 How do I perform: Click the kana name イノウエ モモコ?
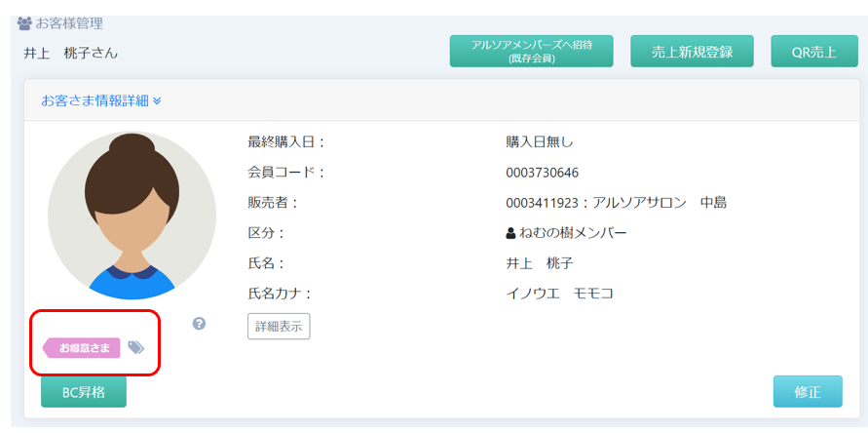[559, 294]
